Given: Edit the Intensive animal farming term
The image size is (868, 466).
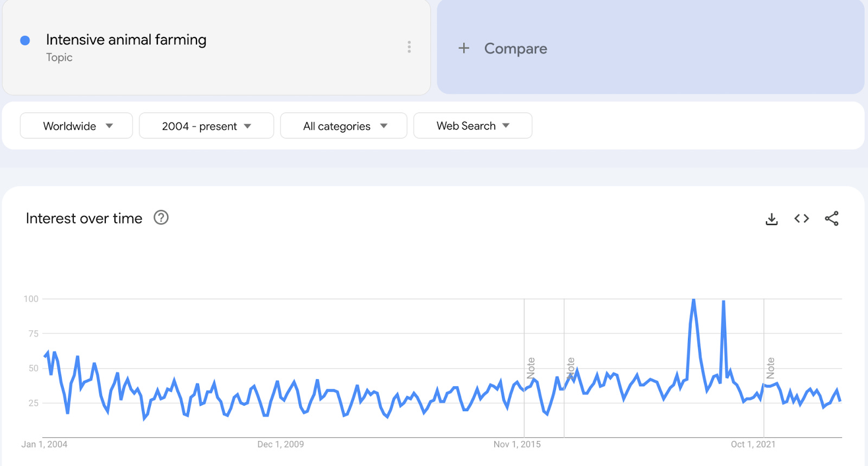Looking at the screenshot, I should pyautogui.click(x=126, y=40).
